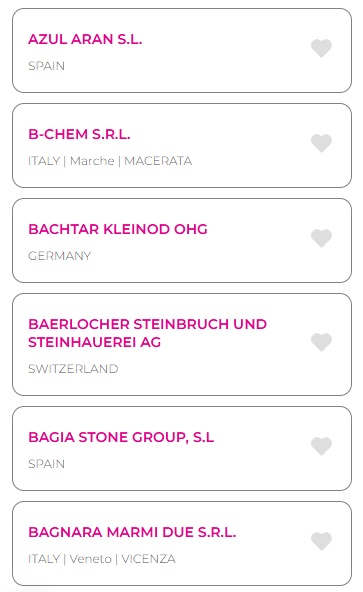Click the heart icon for B-CHEM S.R.L.

click(x=321, y=143)
